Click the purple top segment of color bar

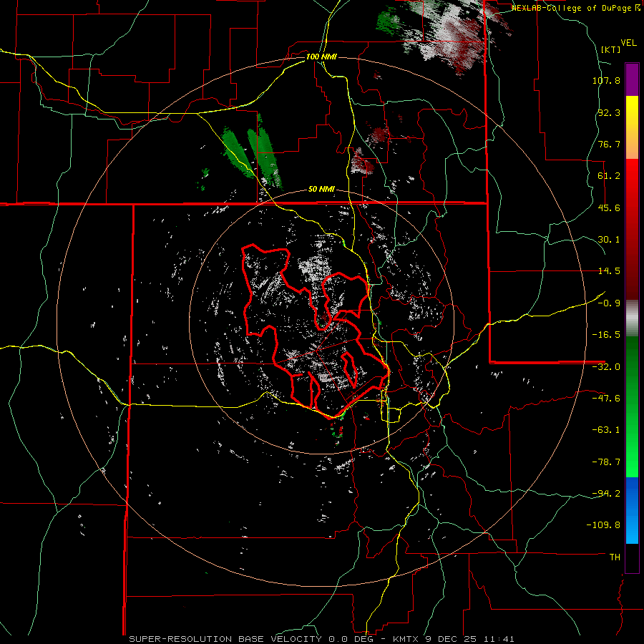click(632, 79)
